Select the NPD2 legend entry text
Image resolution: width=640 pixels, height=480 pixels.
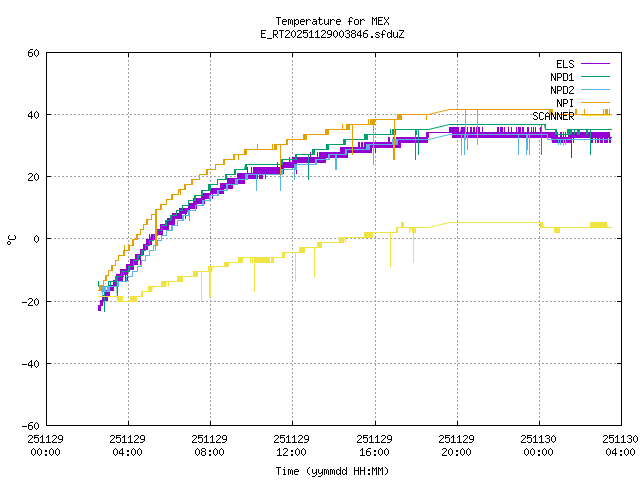pyautogui.click(x=562, y=90)
